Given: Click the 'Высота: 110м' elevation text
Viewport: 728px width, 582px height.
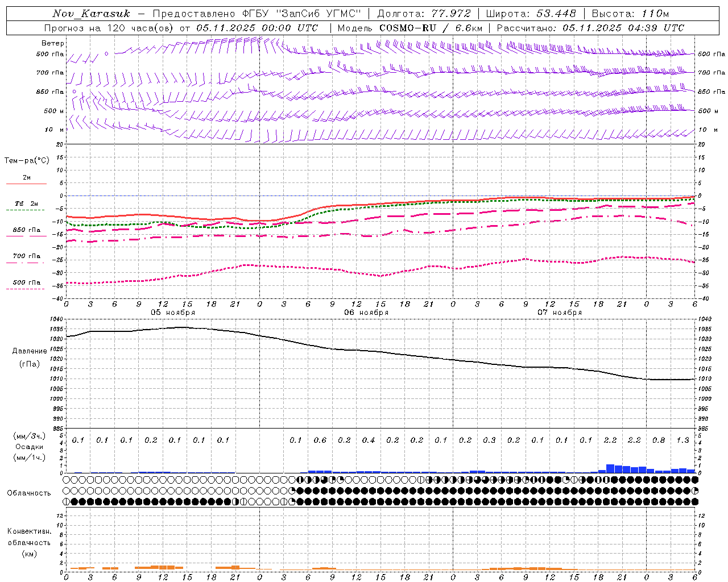Looking at the screenshot, I should coord(630,13).
